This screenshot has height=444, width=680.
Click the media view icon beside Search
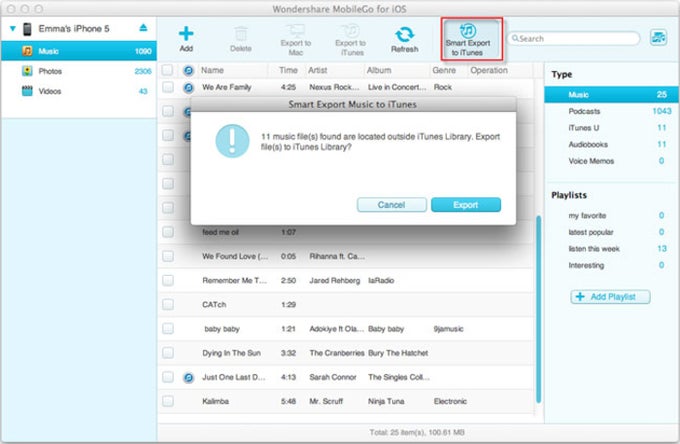658,38
